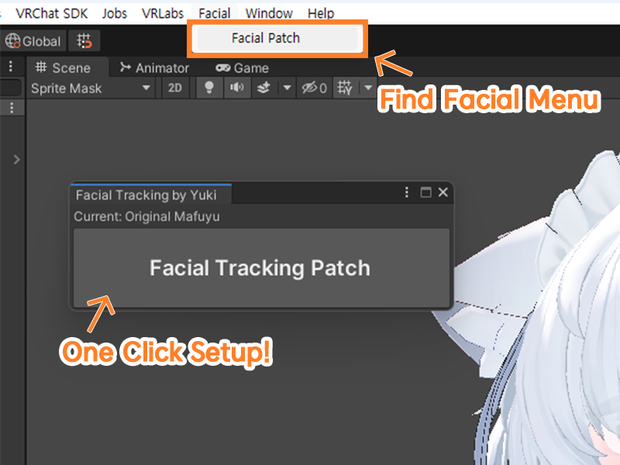Select the Scene tab
The image size is (620, 465).
pyautogui.click(x=63, y=68)
